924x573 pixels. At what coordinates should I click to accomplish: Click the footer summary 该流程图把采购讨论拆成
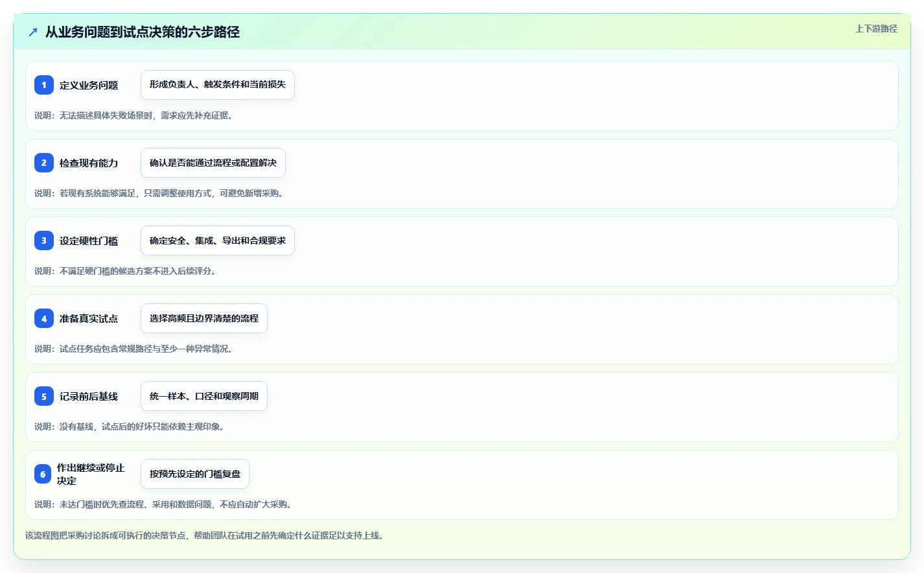tap(205, 535)
